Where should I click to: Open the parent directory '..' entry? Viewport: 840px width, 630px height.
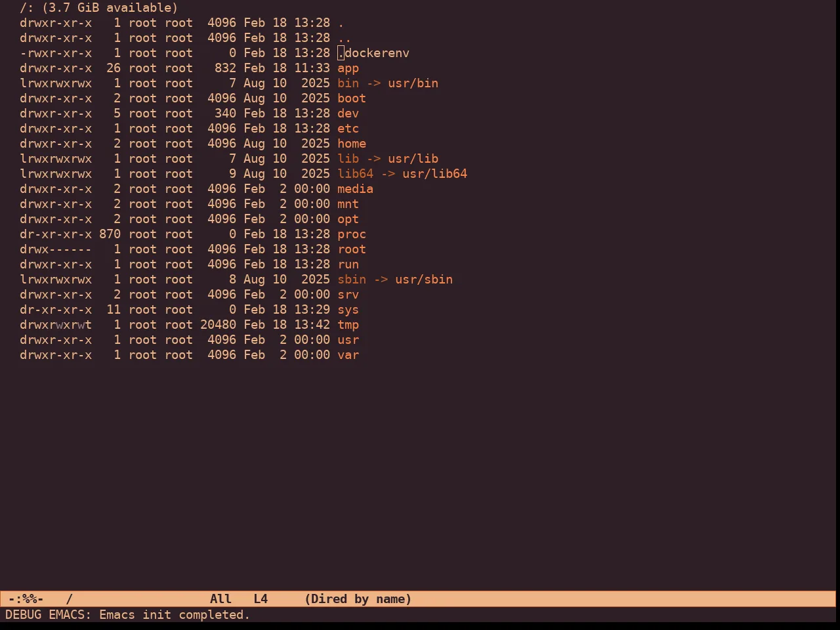(x=345, y=38)
